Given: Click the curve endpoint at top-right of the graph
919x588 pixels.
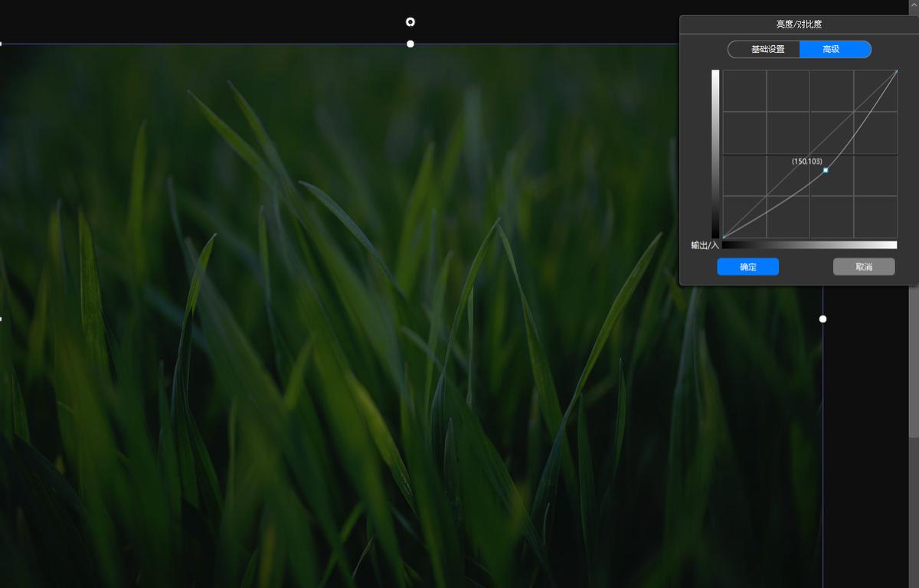Looking at the screenshot, I should coord(896,71).
